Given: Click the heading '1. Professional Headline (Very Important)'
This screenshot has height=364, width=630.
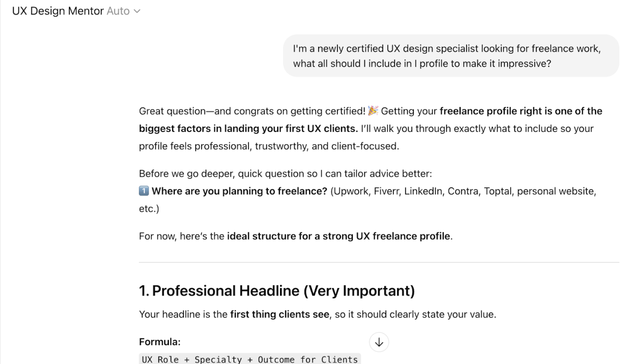Looking at the screenshot, I should [277, 291].
